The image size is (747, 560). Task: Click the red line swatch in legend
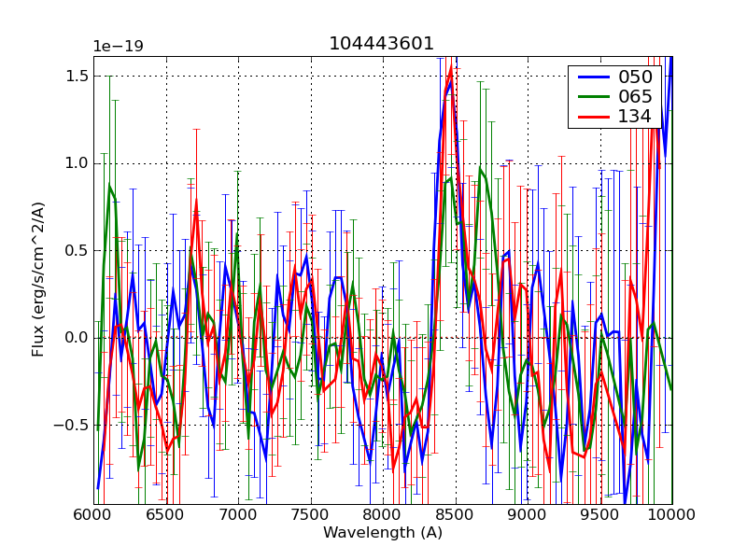591,116
